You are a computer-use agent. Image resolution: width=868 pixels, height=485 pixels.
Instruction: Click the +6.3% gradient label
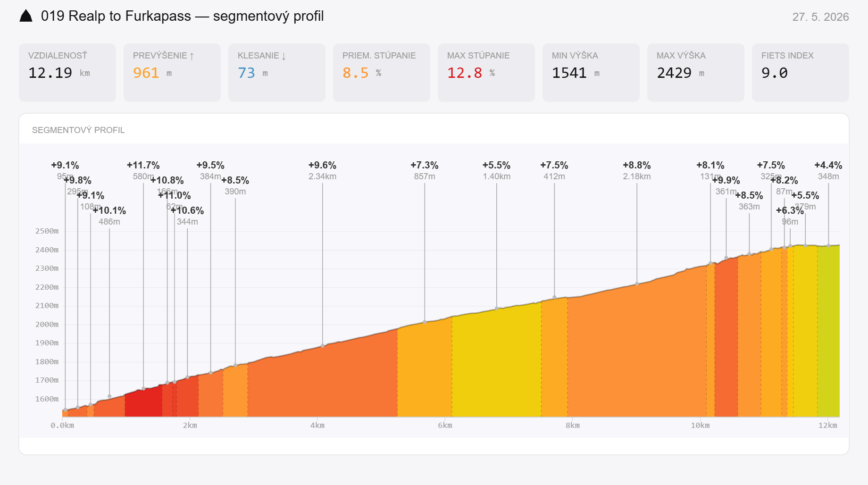click(x=790, y=210)
